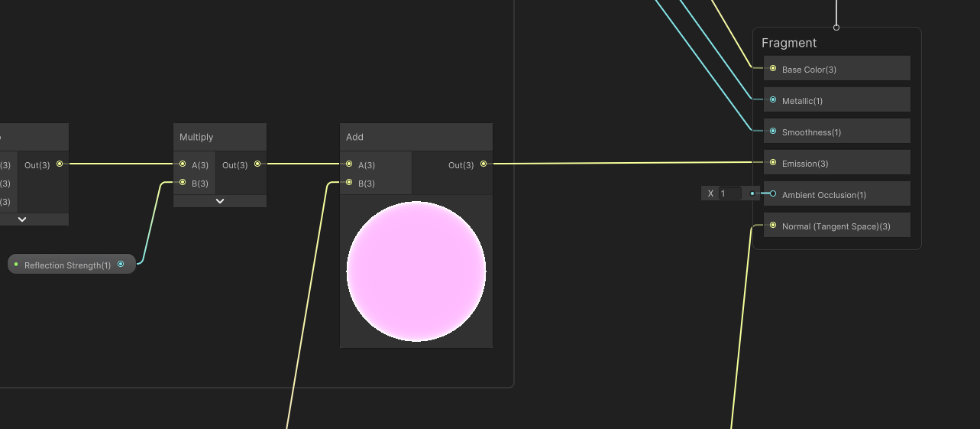Expand the Multiply node preview chevron

point(220,201)
